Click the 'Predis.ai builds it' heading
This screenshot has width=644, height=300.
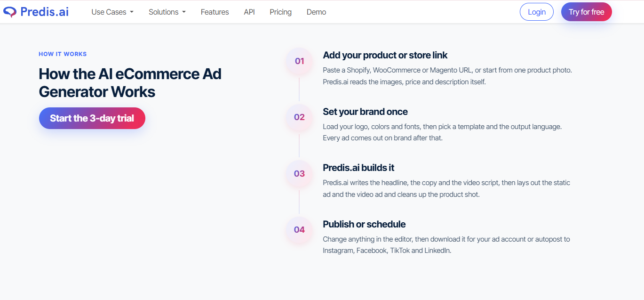click(x=358, y=168)
